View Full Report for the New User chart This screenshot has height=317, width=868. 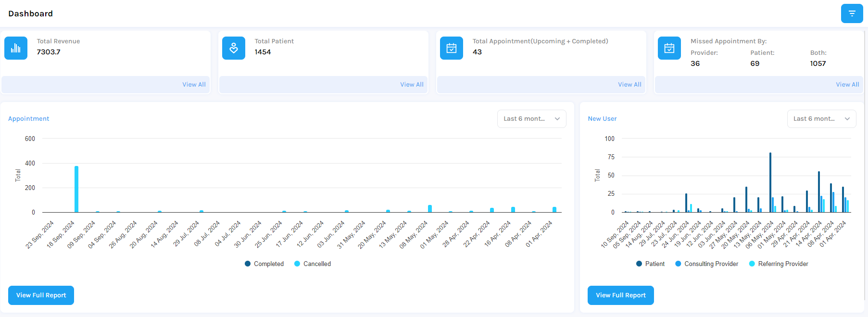(x=621, y=295)
